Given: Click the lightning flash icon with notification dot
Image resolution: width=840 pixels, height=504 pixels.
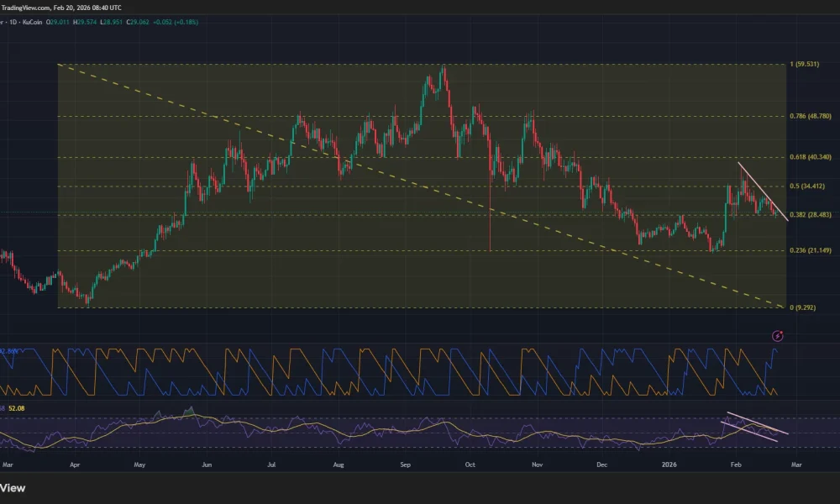Looking at the screenshot, I should pyautogui.click(x=777, y=336).
